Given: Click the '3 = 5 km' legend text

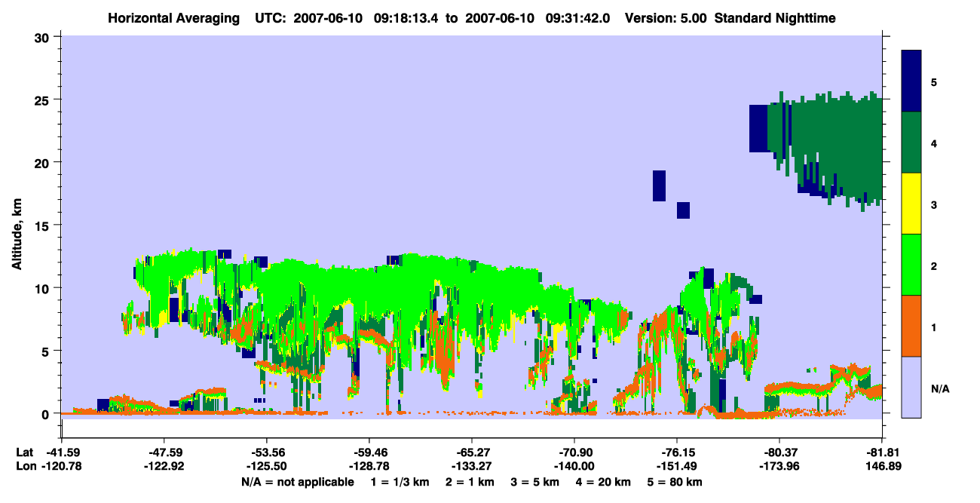Looking at the screenshot, I should tap(534, 482).
